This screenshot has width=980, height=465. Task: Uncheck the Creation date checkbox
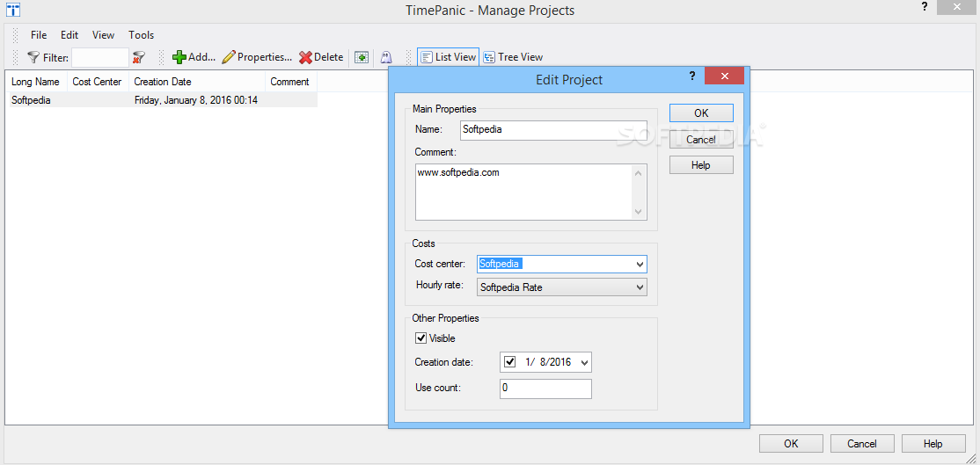[x=510, y=362]
